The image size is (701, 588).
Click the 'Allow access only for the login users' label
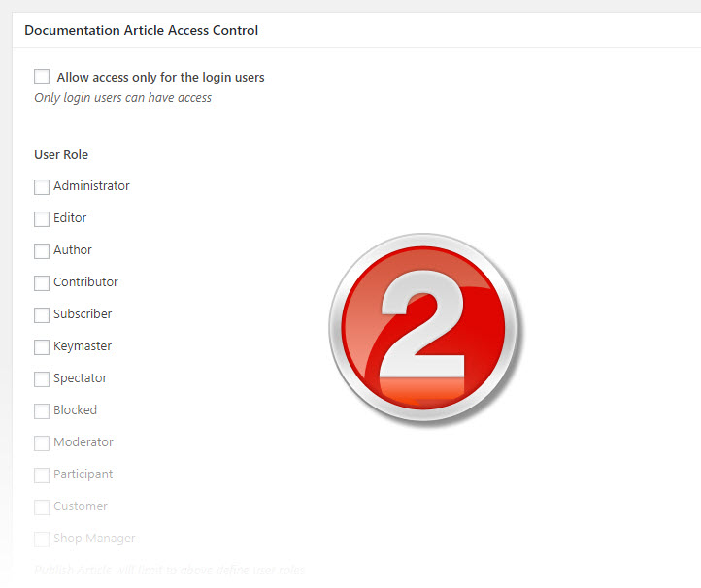click(x=160, y=78)
